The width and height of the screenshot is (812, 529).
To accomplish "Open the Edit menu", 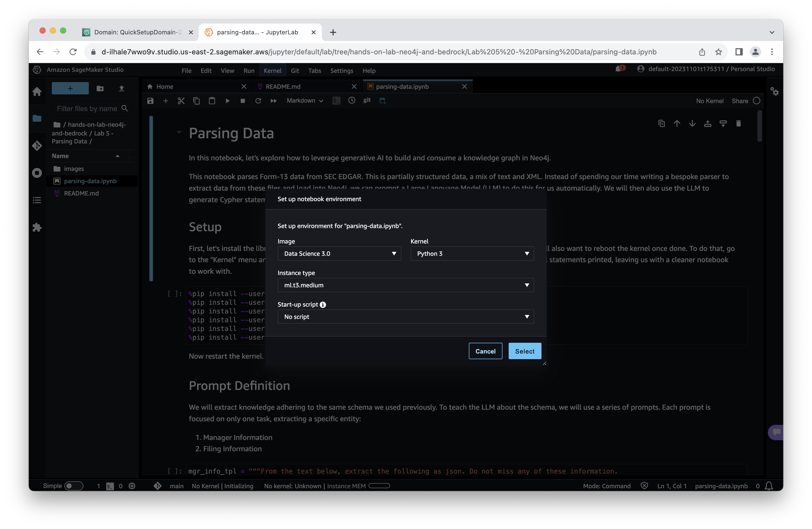I will pyautogui.click(x=206, y=71).
